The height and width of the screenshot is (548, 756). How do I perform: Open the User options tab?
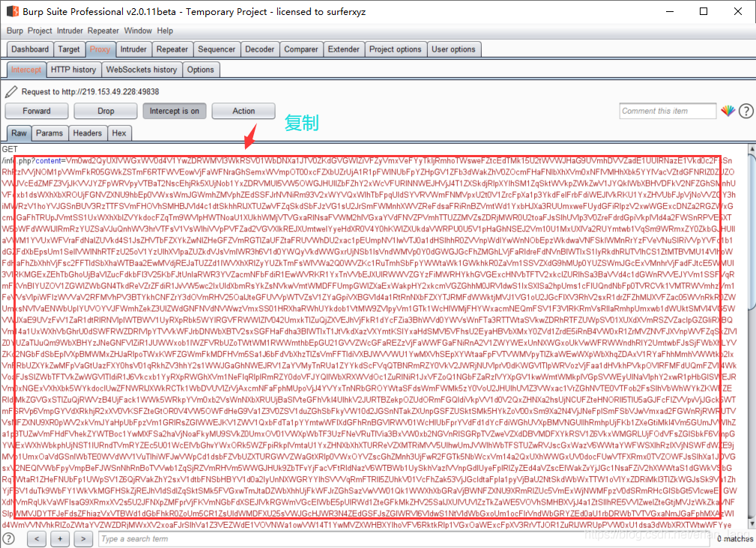[453, 49]
